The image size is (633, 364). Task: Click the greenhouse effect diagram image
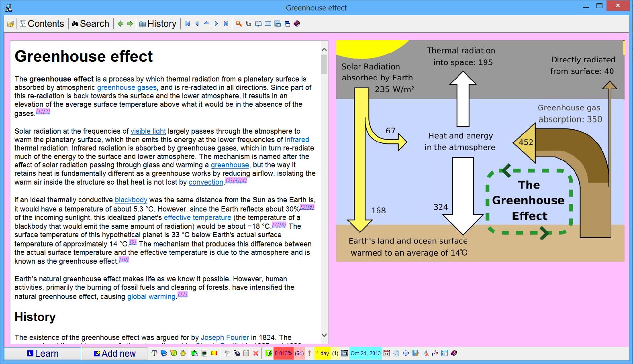click(480, 151)
